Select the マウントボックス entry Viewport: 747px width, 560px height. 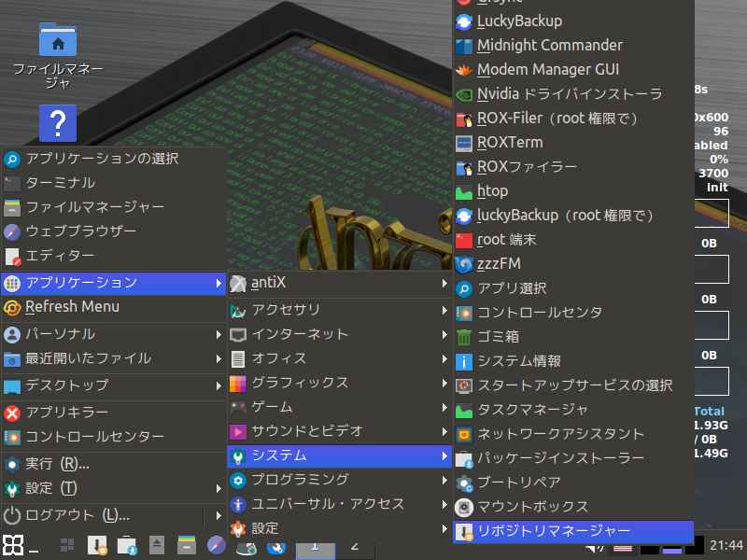tap(573, 507)
